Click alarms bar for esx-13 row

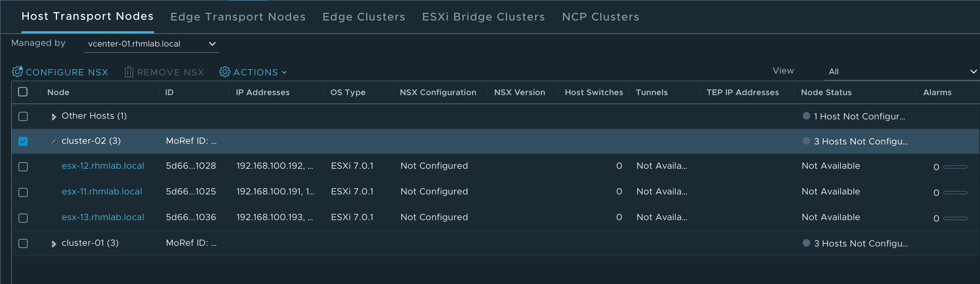pos(955,218)
